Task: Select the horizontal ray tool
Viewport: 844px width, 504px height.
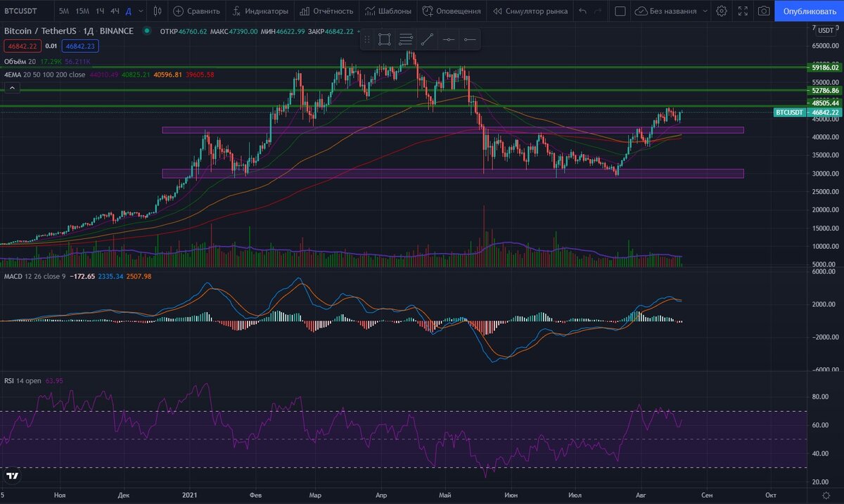Action: click(x=469, y=39)
